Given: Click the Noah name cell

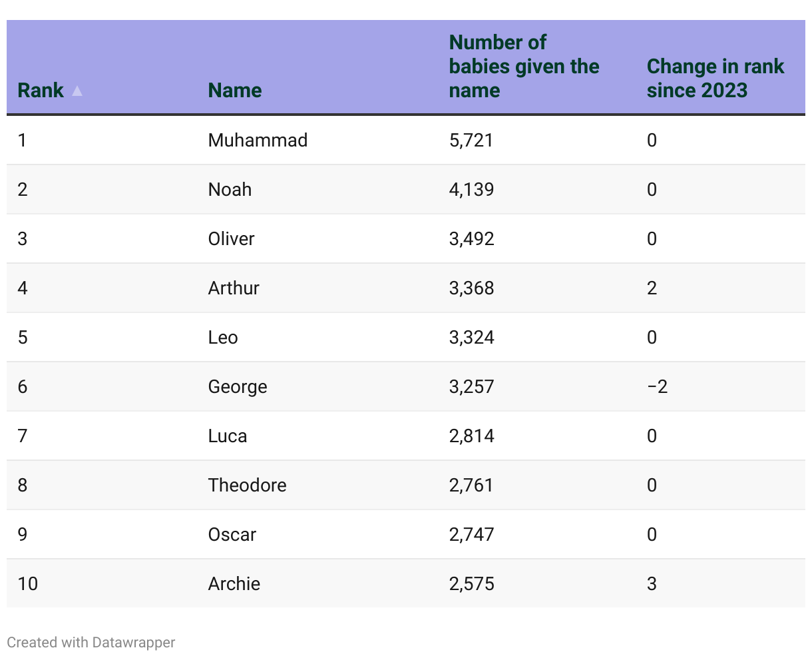Looking at the screenshot, I should click(230, 190).
